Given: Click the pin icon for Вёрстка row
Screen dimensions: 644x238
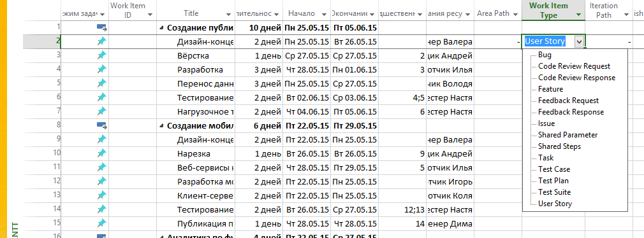Looking at the screenshot, I should point(101,55).
